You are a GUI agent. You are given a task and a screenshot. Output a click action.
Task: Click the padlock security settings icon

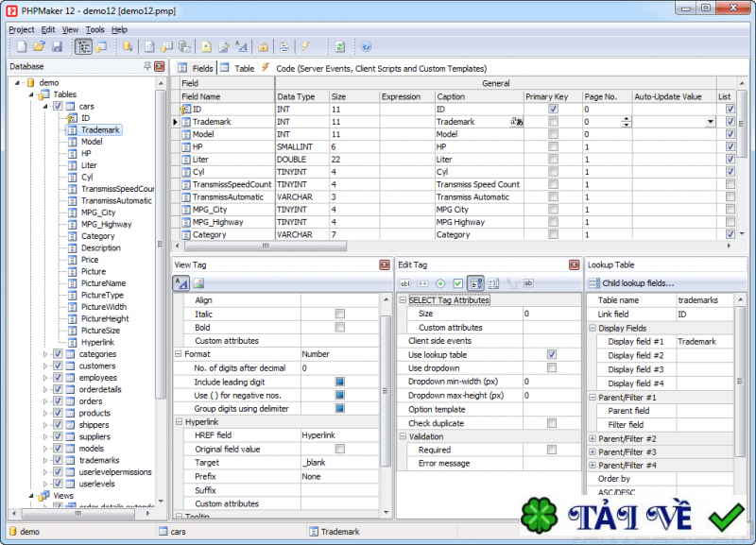coord(263,46)
